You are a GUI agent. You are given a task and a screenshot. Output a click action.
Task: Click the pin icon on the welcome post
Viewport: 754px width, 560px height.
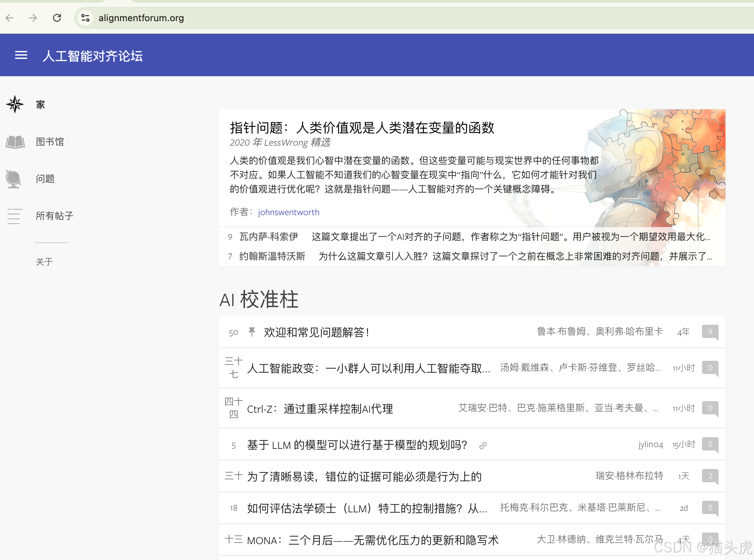252,332
